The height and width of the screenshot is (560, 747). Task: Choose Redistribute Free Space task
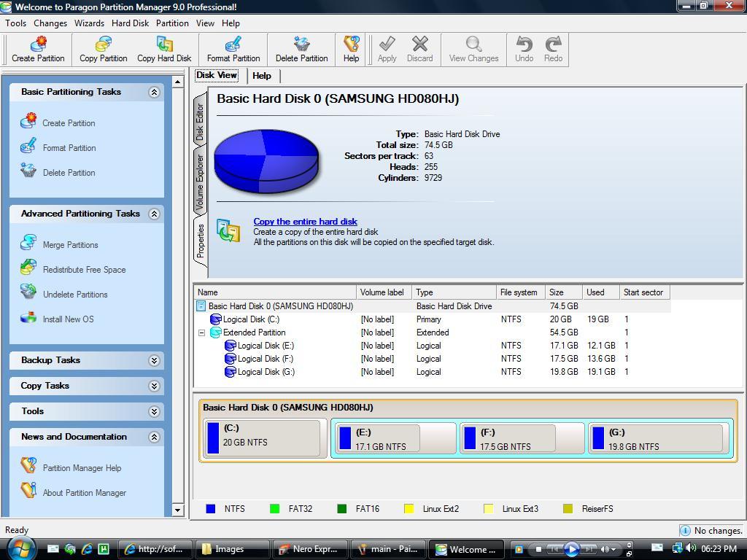pyautogui.click(x=84, y=270)
